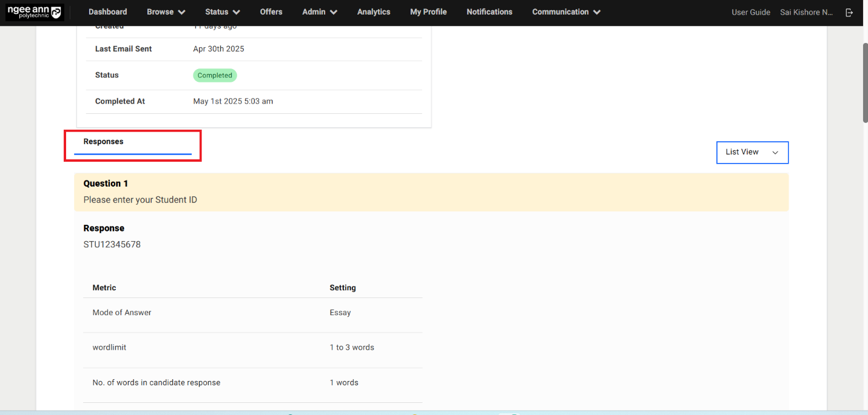
Task: Click the Question 1 banner
Action: click(x=431, y=191)
